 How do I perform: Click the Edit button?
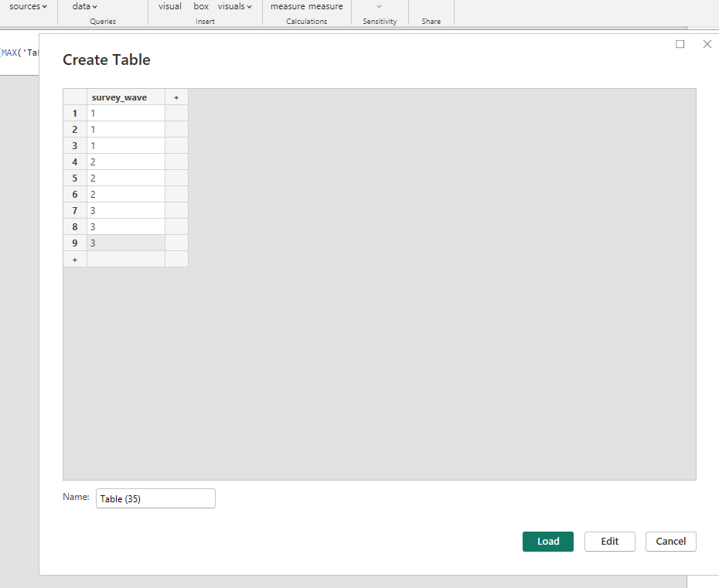click(x=610, y=541)
